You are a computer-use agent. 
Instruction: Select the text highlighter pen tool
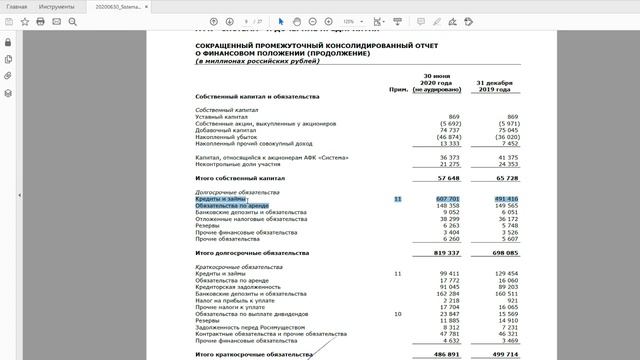pyautogui.click(x=437, y=22)
